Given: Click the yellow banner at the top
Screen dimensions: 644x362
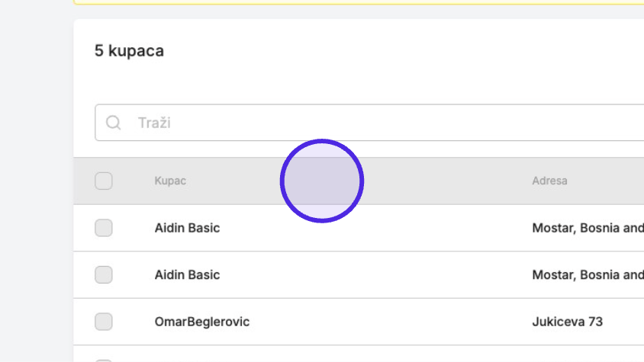Looking at the screenshot, I should coord(359,2).
